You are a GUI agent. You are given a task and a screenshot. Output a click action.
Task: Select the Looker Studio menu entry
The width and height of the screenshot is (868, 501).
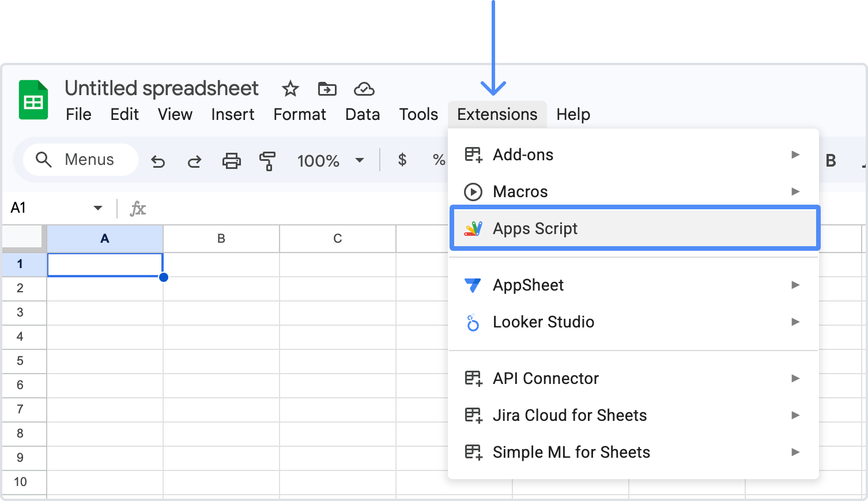pyautogui.click(x=633, y=322)
